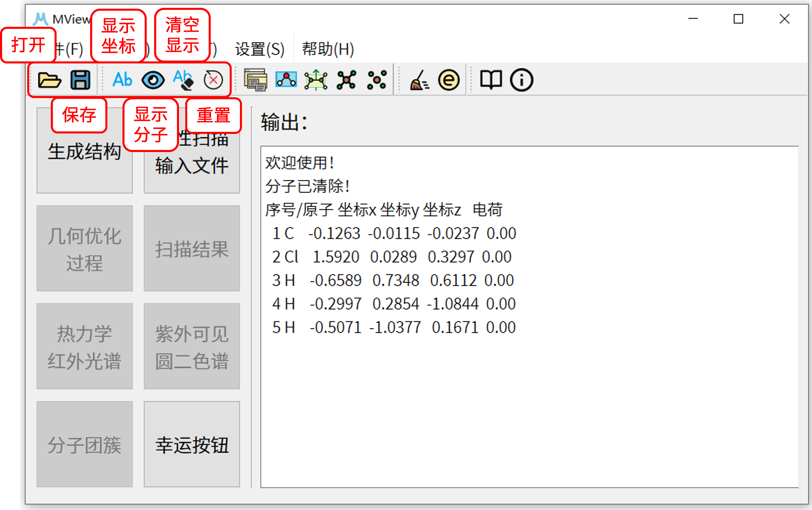
Task: Select the bonded-atoms X-shape icon
Action: tap(346, 80)
